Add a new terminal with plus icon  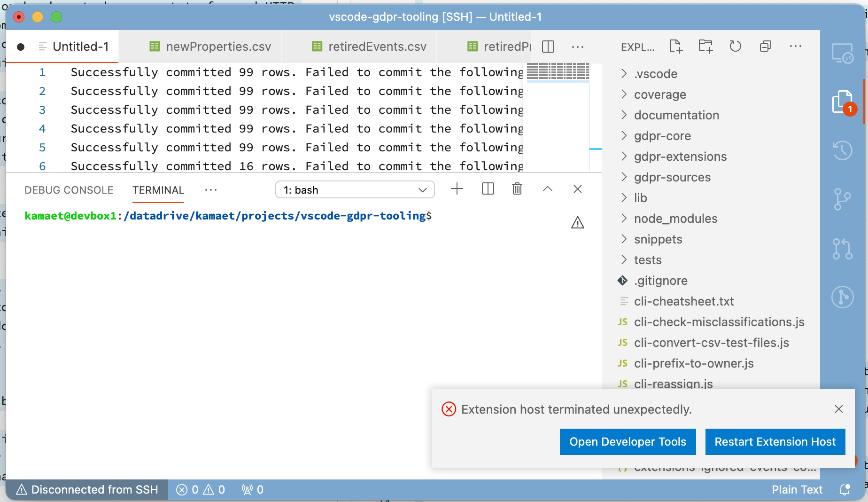point(457,189)
